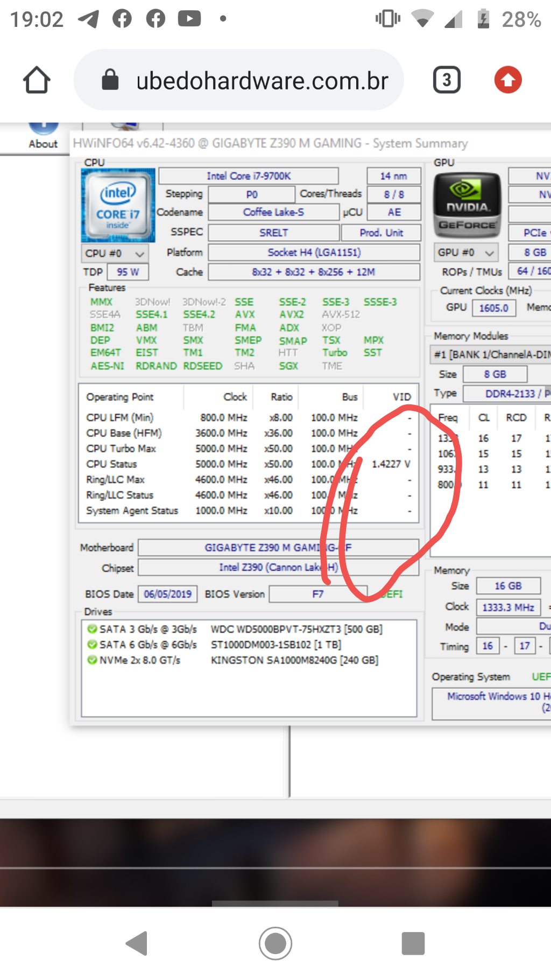Open the GPU #0 dropdown
This screenshot has width=551, height=980.
point(466,252)
